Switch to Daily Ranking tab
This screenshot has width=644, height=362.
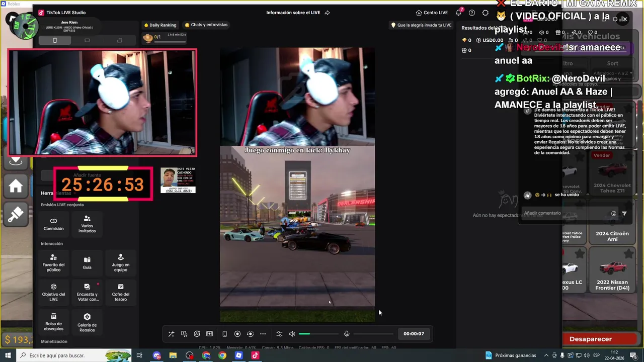point(160,25)
